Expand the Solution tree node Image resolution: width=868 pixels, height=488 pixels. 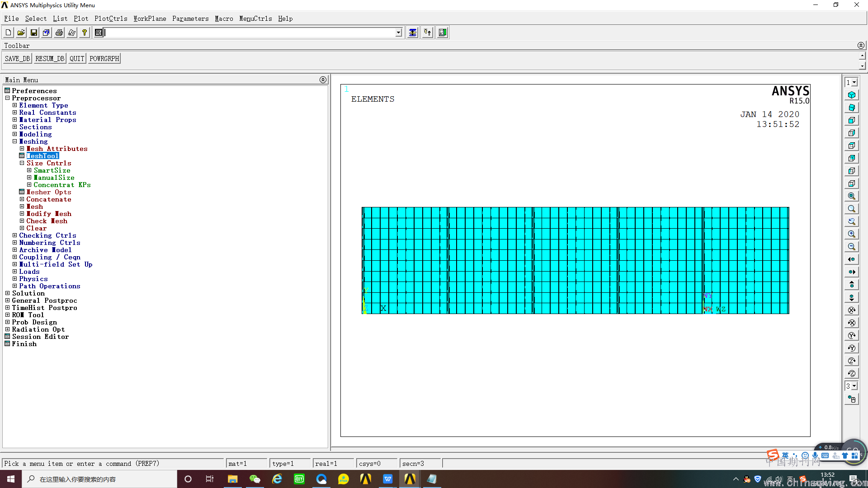tap(7, 293)
